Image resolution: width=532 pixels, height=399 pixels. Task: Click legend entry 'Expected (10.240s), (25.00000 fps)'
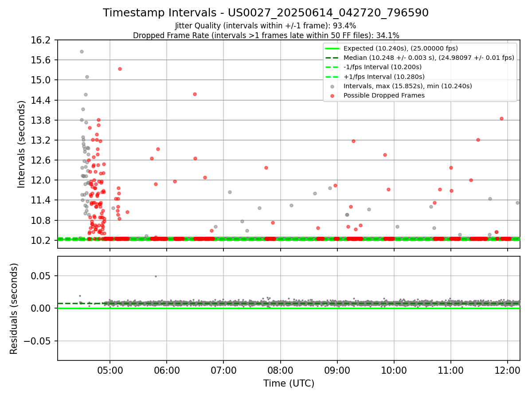point(401,48)
